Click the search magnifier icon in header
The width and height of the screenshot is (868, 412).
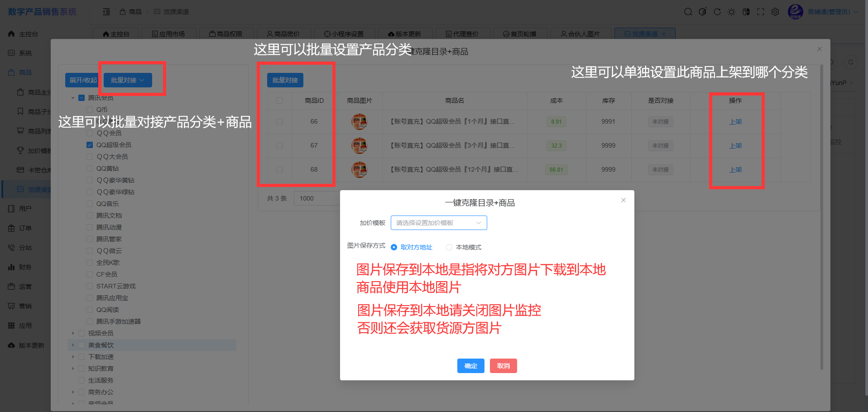tap(688, 12)
